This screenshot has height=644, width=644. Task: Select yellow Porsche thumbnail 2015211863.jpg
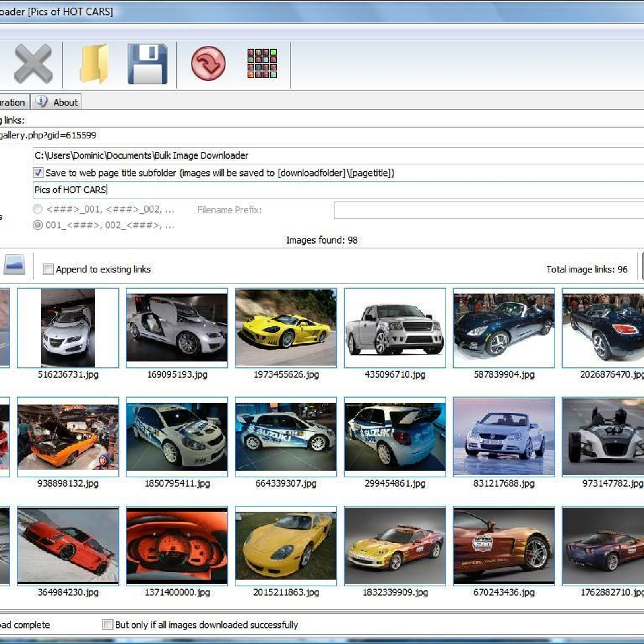(x=286, y=546)
